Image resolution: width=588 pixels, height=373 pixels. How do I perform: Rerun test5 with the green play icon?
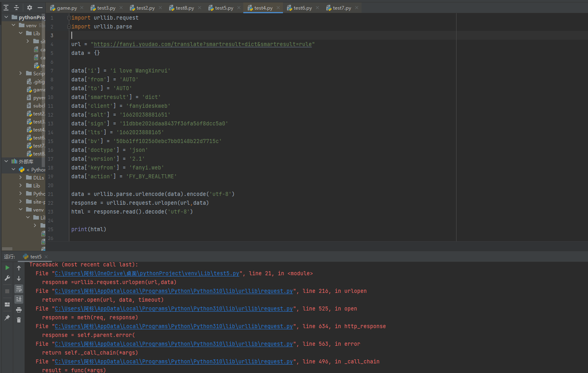pyautogui.click(x=7, y=268)
